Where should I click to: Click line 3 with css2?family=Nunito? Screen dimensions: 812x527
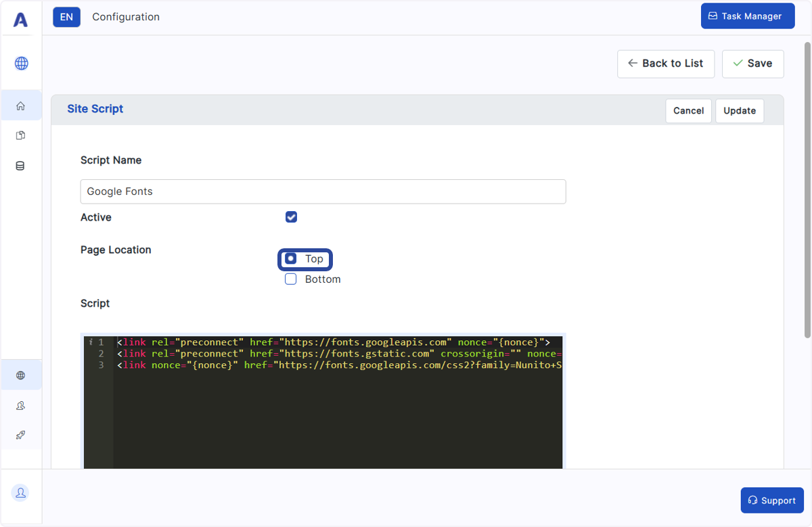click(x=339, y=365)
